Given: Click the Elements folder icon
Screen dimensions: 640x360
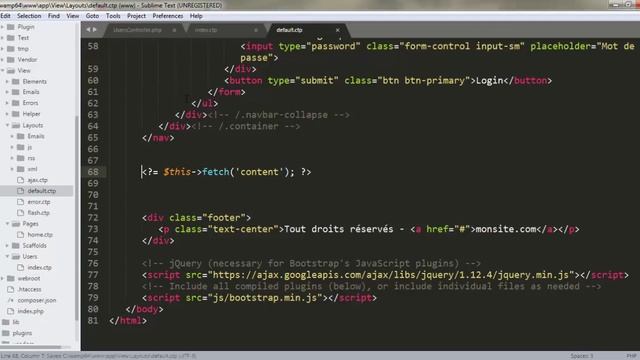Looking at the screenshot, I should point(16,82).
